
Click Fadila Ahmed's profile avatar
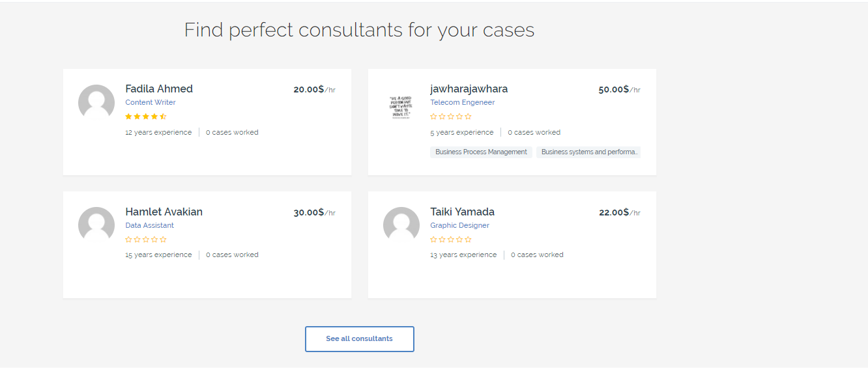click(96, 102)
